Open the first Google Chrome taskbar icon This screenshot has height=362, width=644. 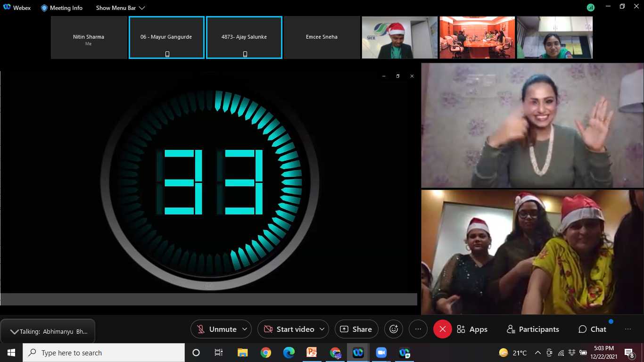pyautogui.click(x=266, y=353)
